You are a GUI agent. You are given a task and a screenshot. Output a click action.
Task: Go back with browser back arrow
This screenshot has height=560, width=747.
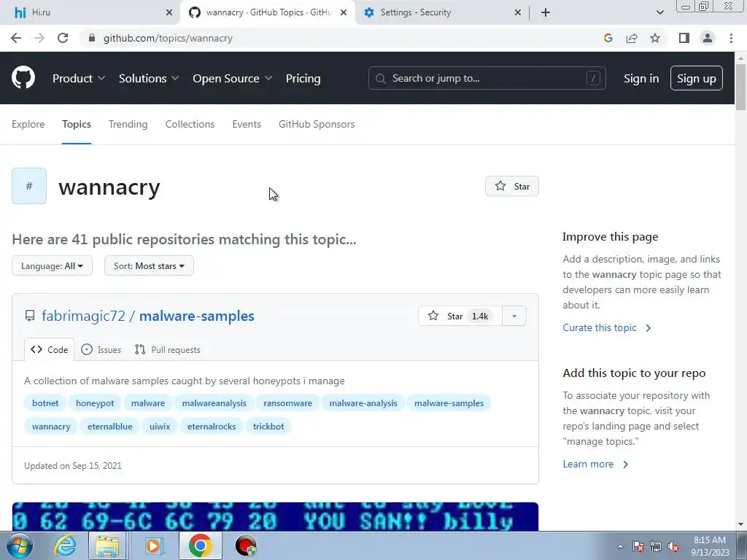point(16,38)
